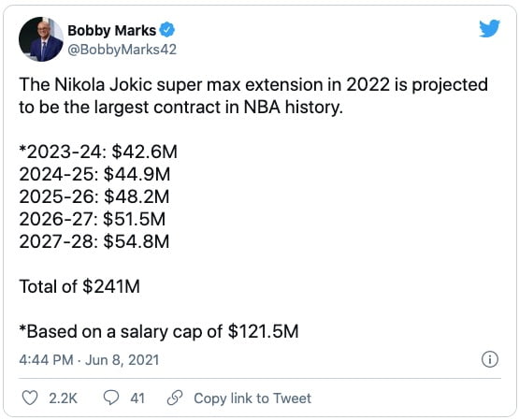Open Bobby Marks' profile picture
519x420 pixels.
[x=41, y=39]
